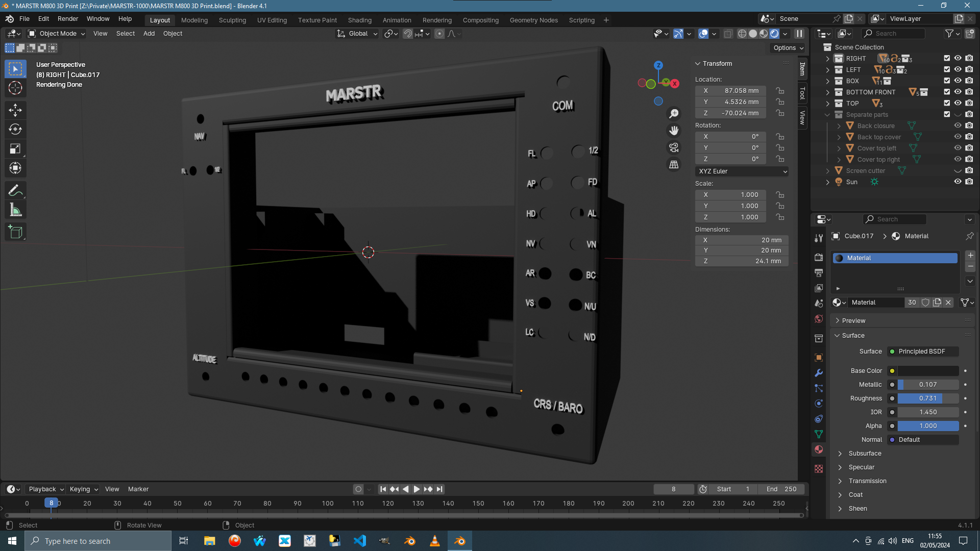Open the Keying popover
Screen dimensions: 980x551
click(84, 489)
